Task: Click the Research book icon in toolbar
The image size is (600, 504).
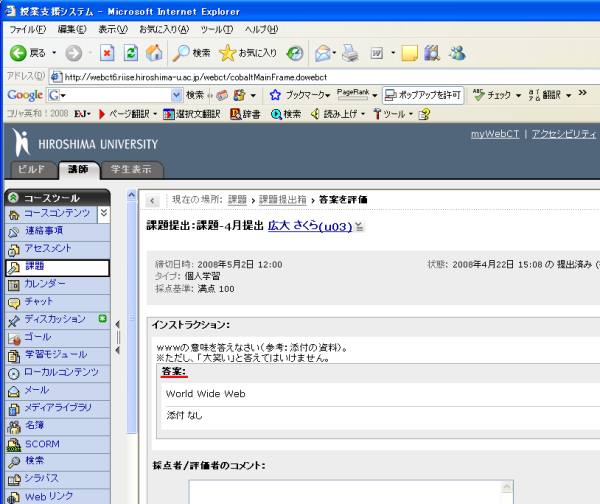Action: click(432, 53)
